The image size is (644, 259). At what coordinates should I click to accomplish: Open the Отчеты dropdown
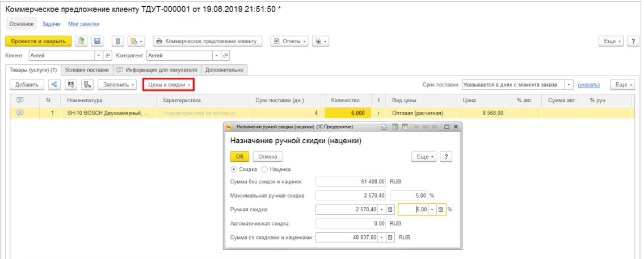pos(289,41)
